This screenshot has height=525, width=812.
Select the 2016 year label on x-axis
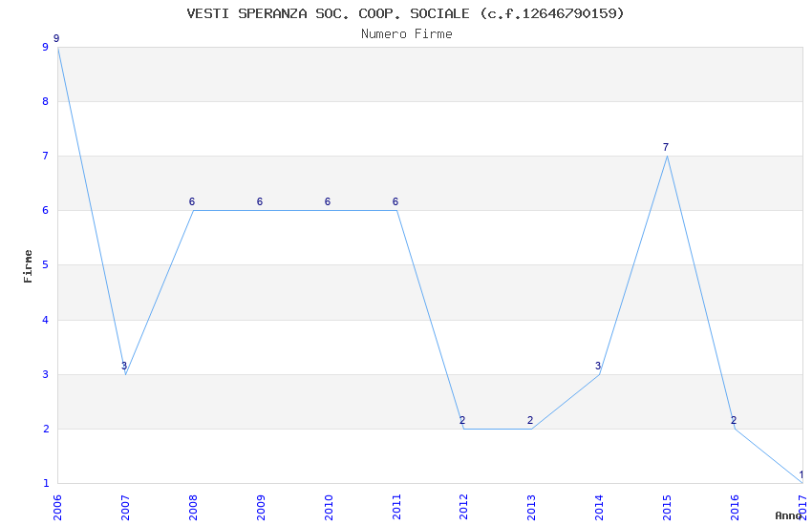(x=735, y=508)
